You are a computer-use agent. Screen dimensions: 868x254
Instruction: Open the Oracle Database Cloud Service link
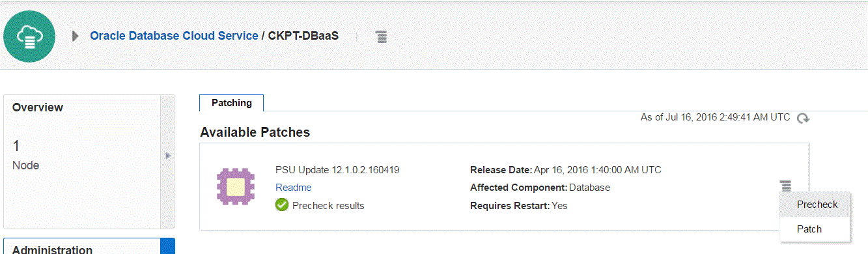pos(174,36)
